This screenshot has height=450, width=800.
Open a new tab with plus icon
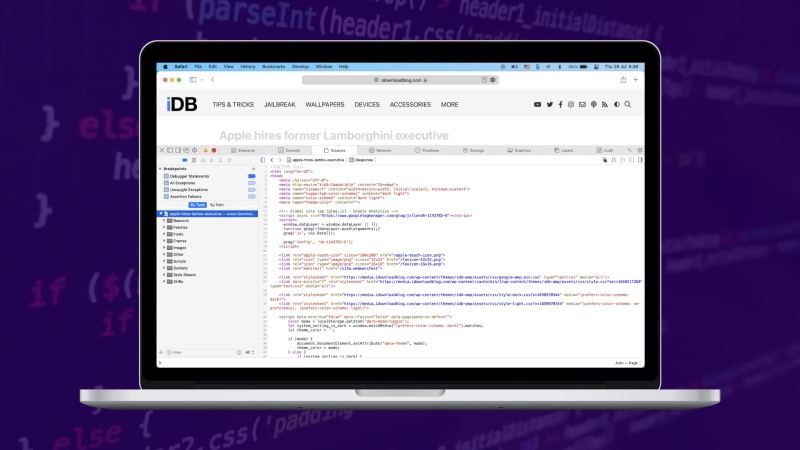coord(636,80)
